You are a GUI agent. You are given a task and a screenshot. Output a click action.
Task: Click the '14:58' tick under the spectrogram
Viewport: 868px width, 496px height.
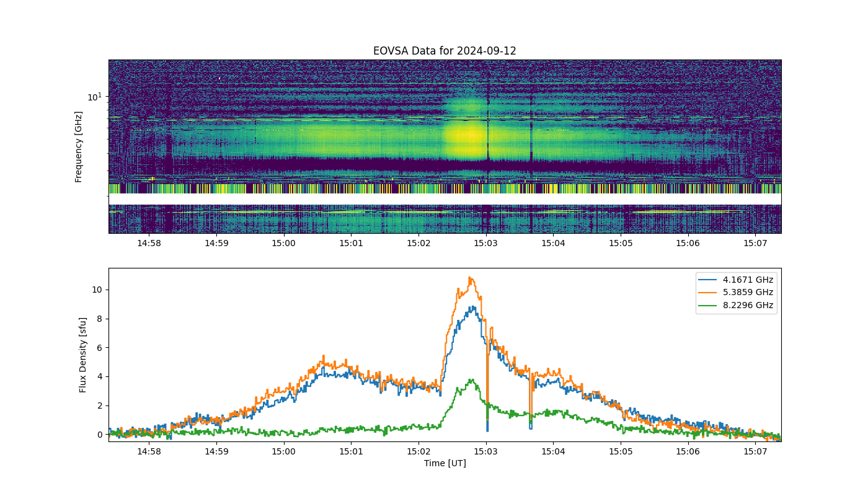[149, 243]
